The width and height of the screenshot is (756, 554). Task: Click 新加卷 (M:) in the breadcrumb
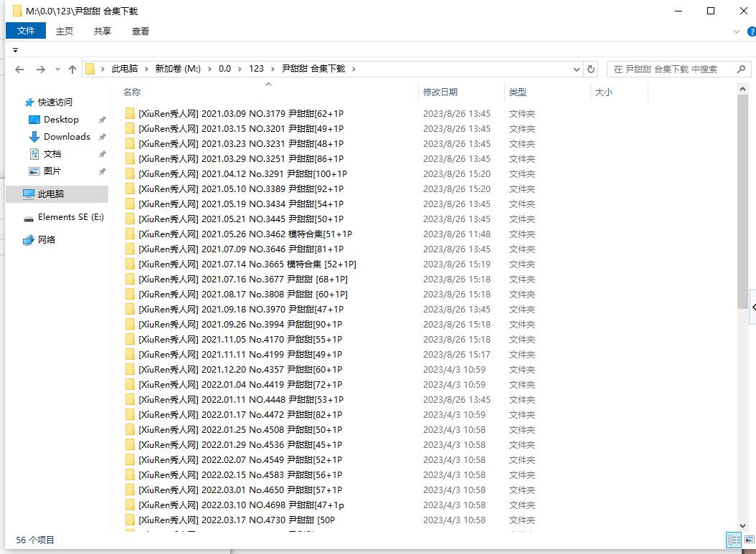(x=178, y=69)
